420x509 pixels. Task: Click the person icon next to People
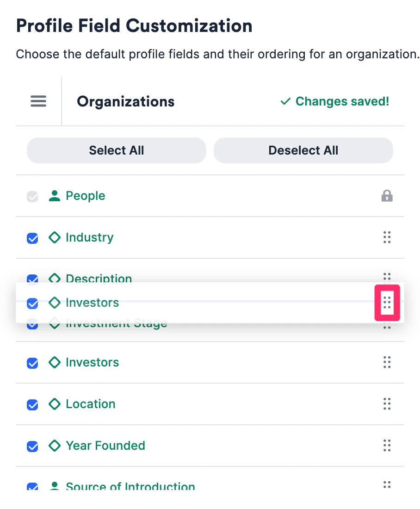[x=55, y=196]
